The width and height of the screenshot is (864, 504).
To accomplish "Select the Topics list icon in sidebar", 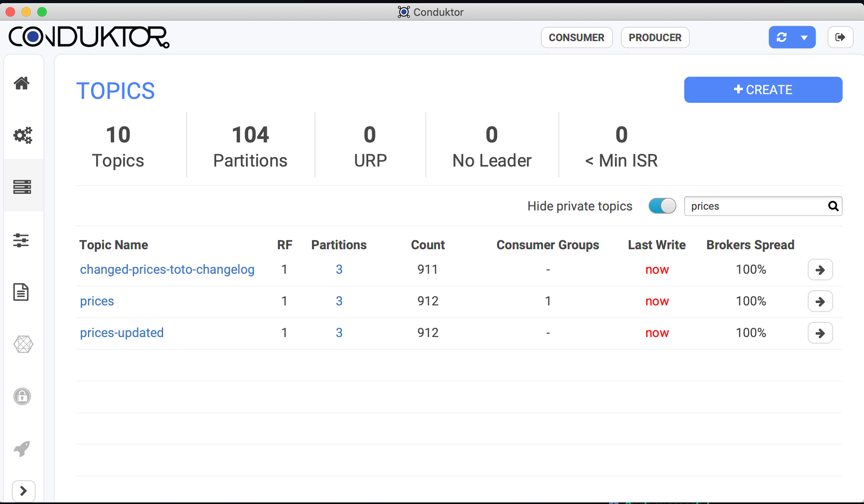I will tap(22, 187).
